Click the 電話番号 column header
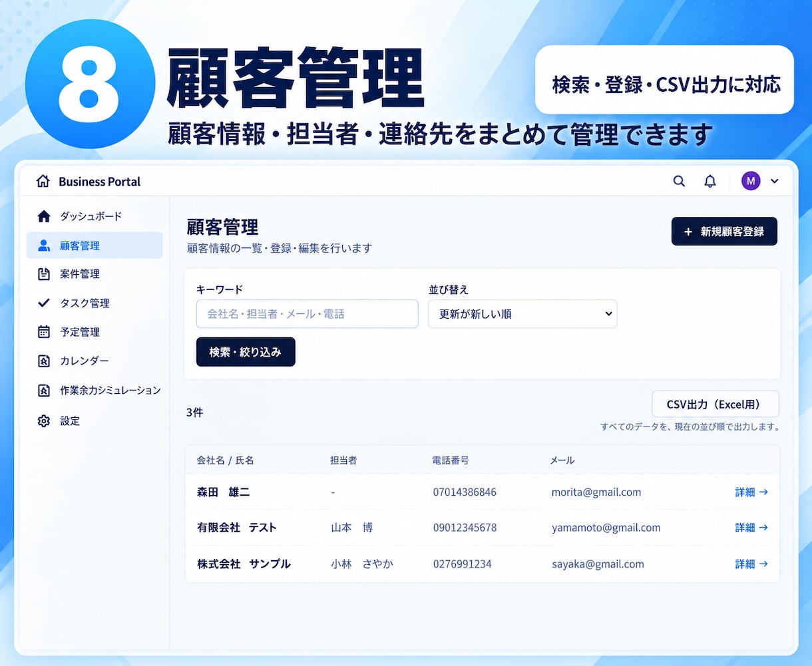This screenshot has width=812, height=666. [x=451, y=460]
